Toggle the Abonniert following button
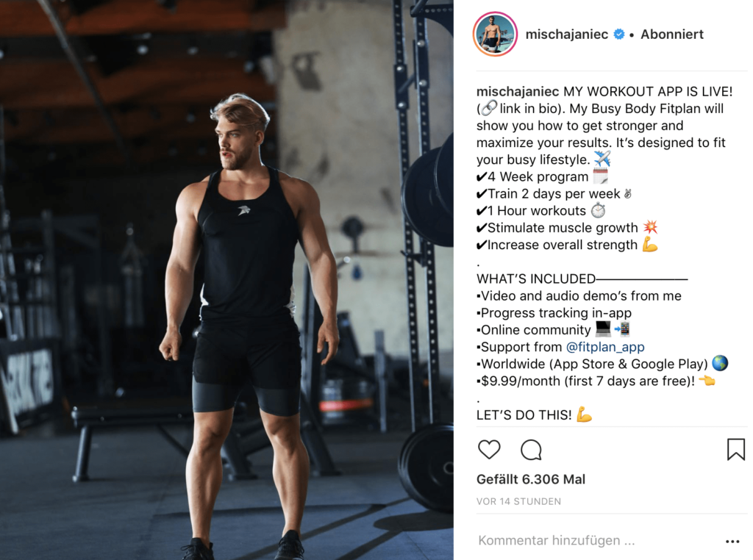The height and width of the screenshot is (560, 753). pos(672,34)
